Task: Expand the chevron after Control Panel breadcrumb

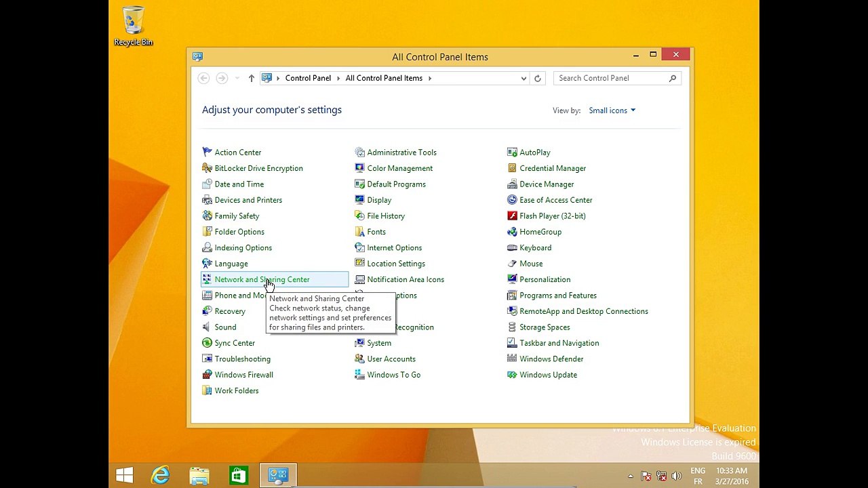Action: point(338,78)
